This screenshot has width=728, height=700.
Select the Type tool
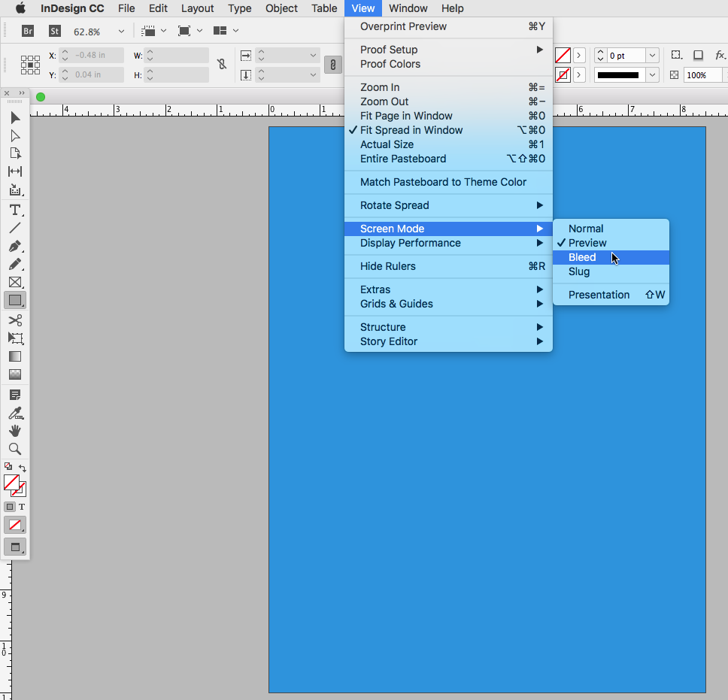[x=14, y=208]
